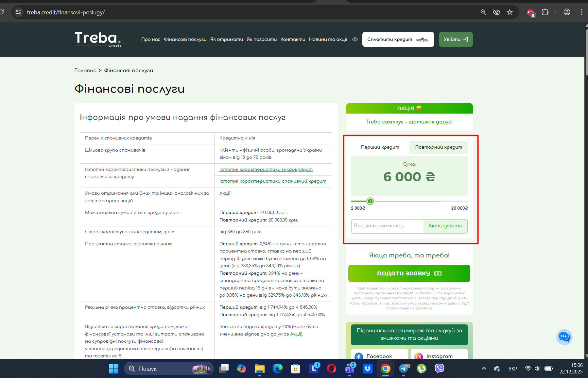The image size is (588, 378).
Task: Select the Перший кредит tab
Action: pyautogui.click(x=380, y=147)
